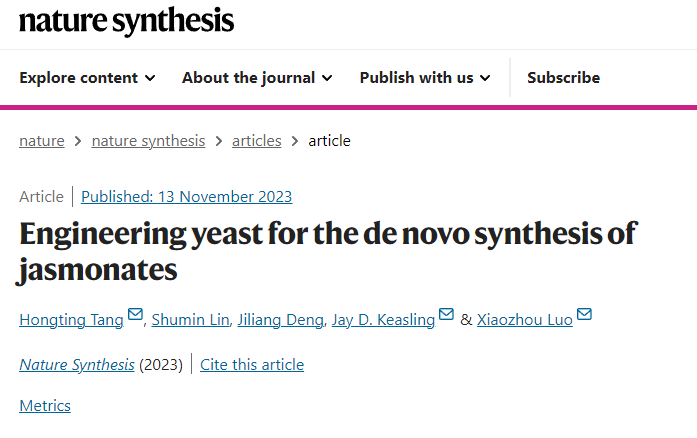
Task: Open the Nature Synthesis journal citation link
Action: [x=77, y=365]
